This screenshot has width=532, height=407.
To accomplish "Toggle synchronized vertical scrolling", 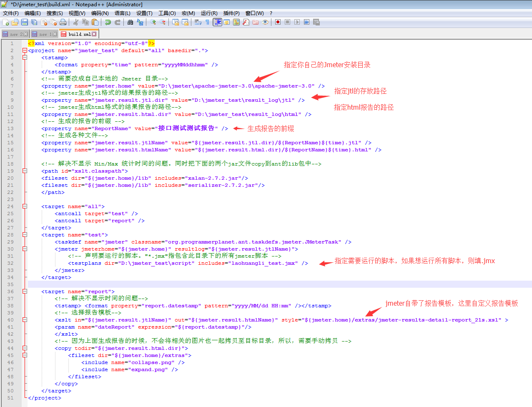I will 175,22.
